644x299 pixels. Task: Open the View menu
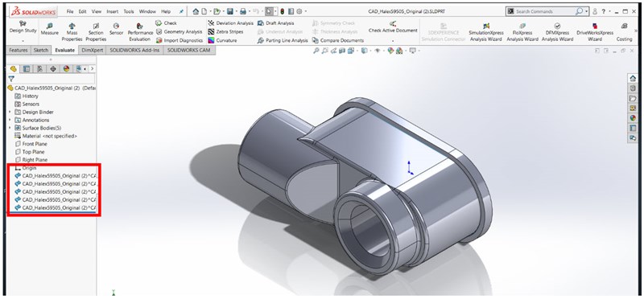coord(97,11)
